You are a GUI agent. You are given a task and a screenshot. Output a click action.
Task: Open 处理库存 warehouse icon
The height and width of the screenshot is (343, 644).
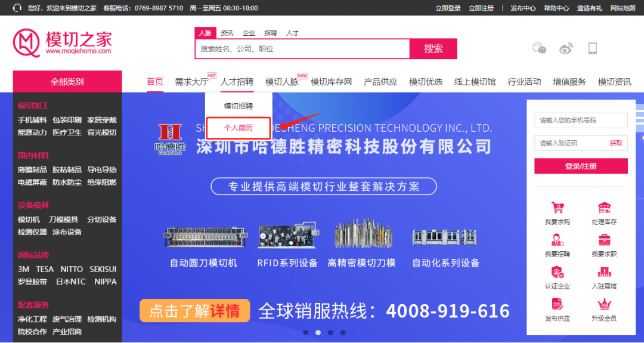coord(604,208)
